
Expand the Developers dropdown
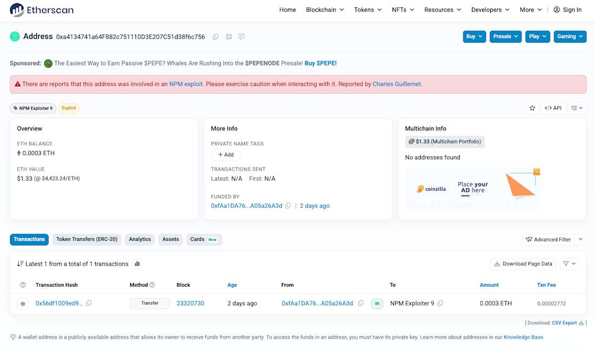(x=490, y=9)
